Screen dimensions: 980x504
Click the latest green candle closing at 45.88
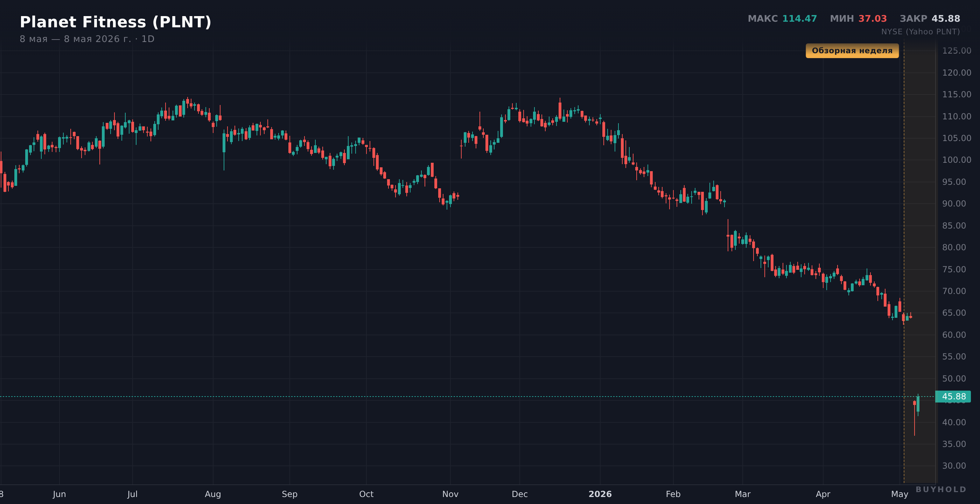tap(918, 404)
